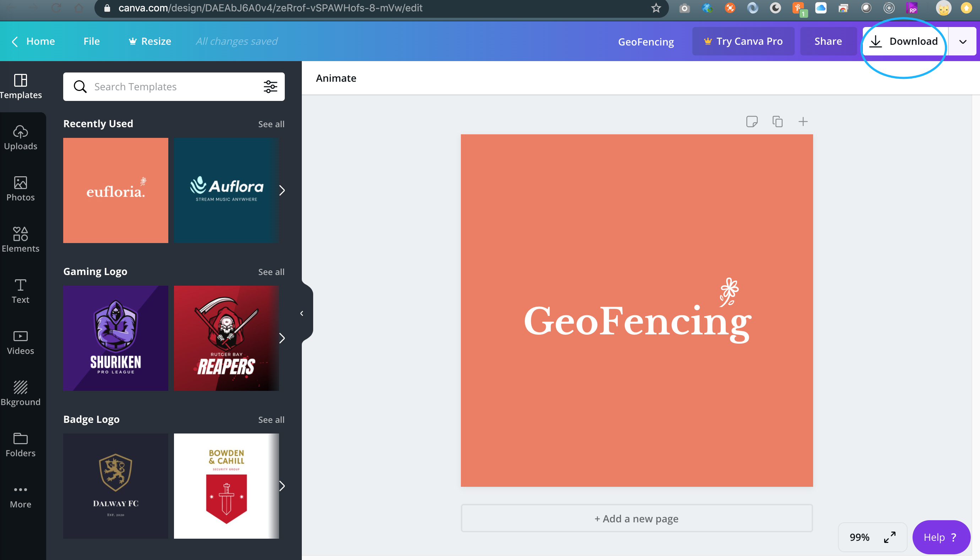980x560 pixels.
Task: Open the File menu
Action: pos(91,41)
